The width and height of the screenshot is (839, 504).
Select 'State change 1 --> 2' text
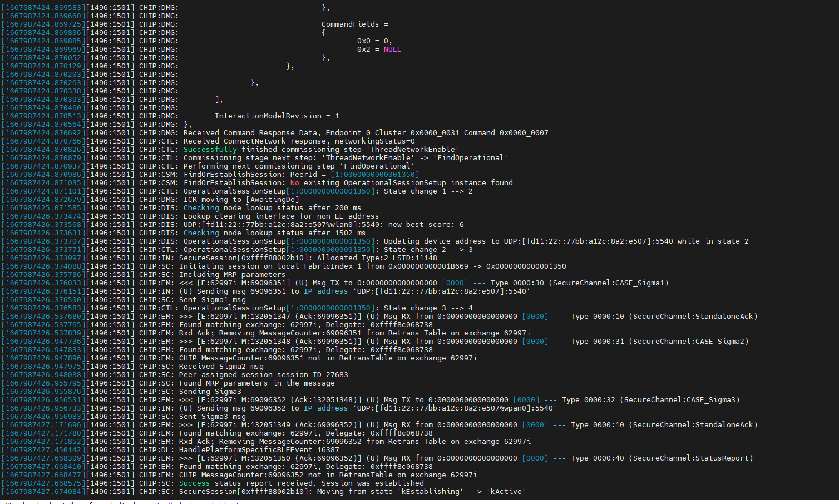[428, 191]
